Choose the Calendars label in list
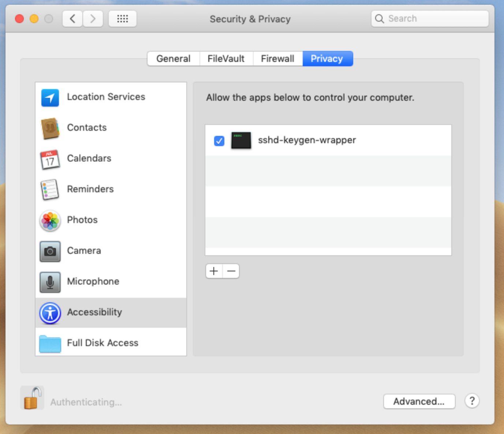The image size is (504, 434). 89,158
